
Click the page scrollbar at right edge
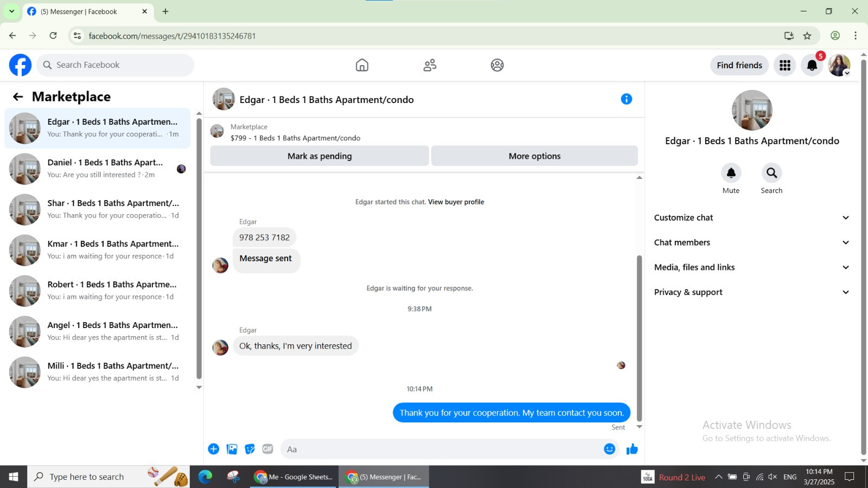864,258
